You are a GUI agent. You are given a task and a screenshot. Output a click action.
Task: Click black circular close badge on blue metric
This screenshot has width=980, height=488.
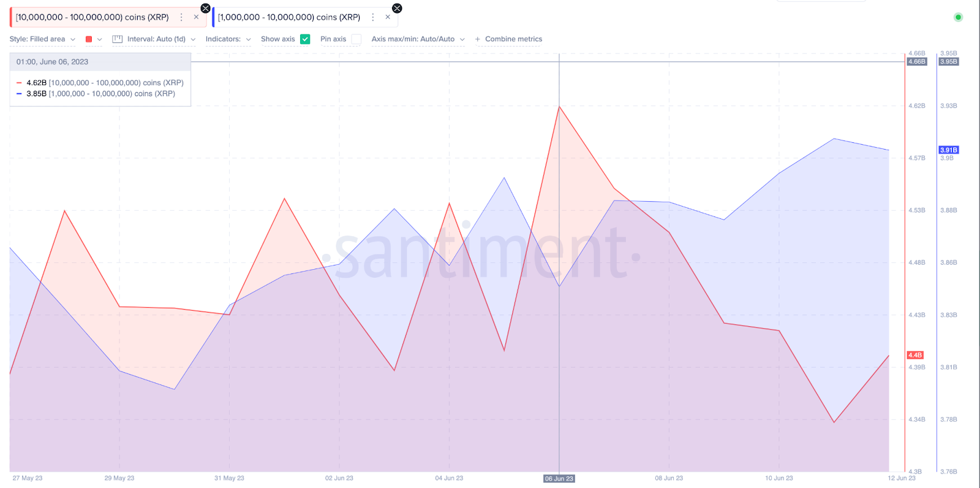(397, 8)
